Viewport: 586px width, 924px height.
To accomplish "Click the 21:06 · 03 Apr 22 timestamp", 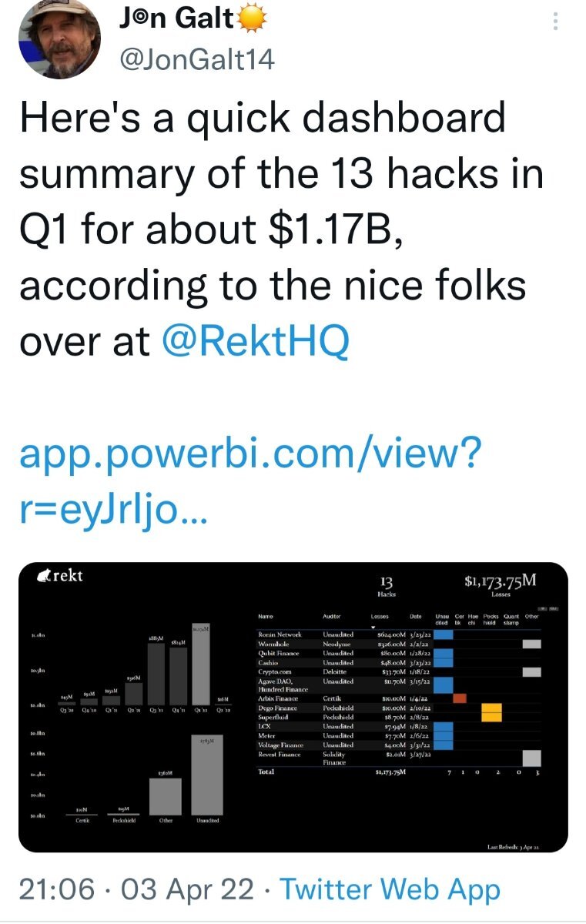I will click(x=136, y=889).
